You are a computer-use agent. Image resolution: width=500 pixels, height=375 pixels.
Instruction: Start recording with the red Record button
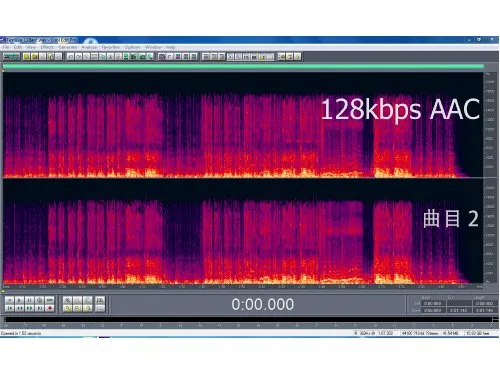point(50,308)
